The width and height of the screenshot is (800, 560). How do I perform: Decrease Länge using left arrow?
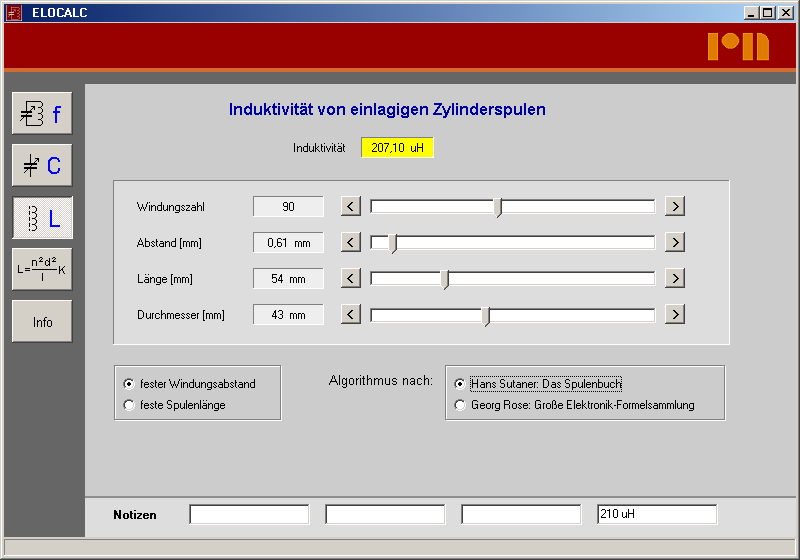350,279
